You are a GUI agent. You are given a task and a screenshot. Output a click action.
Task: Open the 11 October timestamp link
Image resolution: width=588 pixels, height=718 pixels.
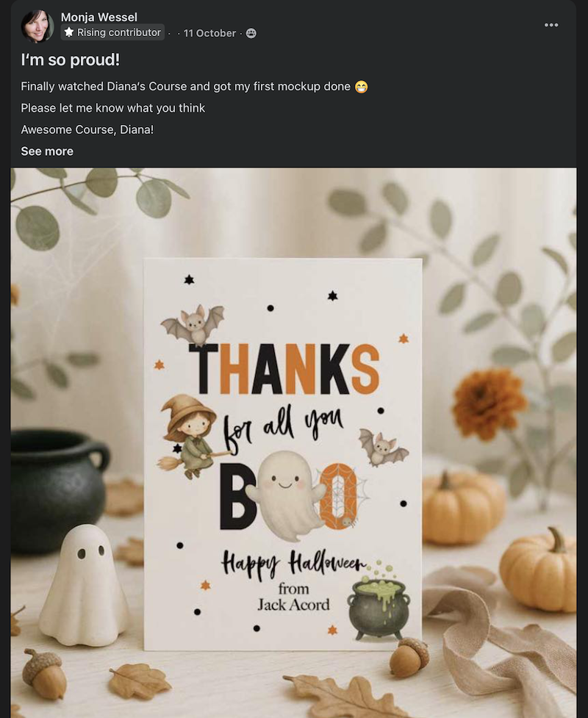pos(209,33)
